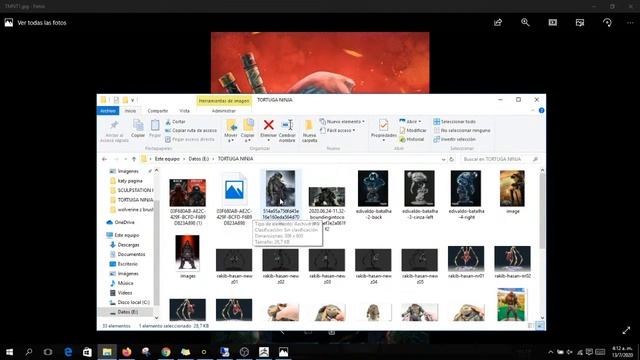Viewport: 640px width, 360px height.
Task: Click the navigation pane scrollbar down arrow
Action: click(x=156, y=317)
